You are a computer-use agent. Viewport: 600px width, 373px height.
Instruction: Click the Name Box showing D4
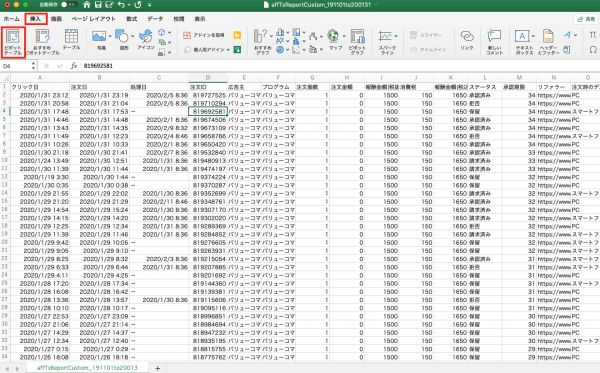tap(16, 66)
